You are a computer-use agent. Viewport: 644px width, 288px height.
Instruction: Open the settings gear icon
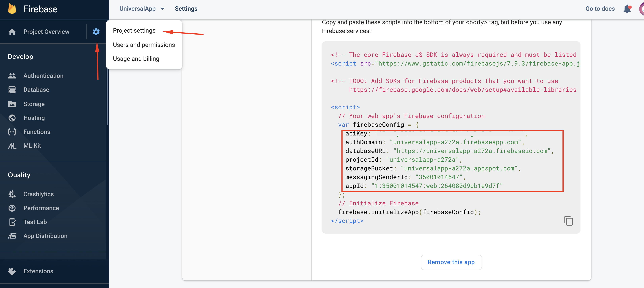point(96,32)
